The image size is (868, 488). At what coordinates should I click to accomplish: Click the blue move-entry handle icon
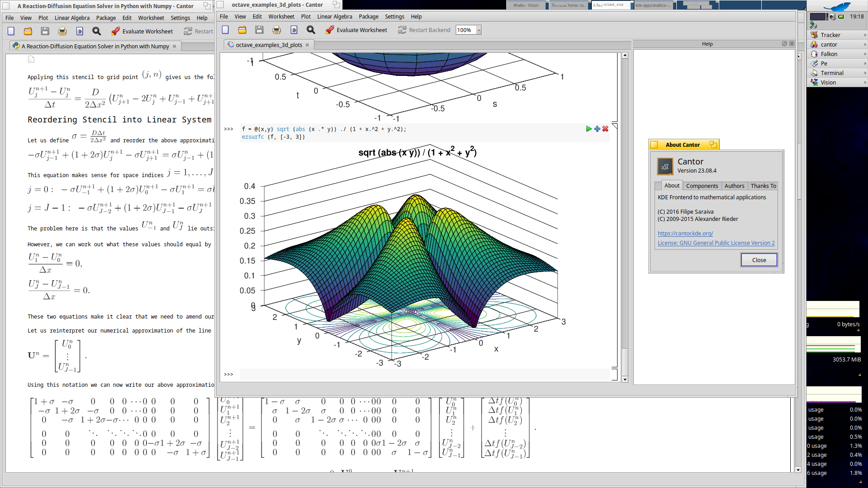click(x=597, y=129)
